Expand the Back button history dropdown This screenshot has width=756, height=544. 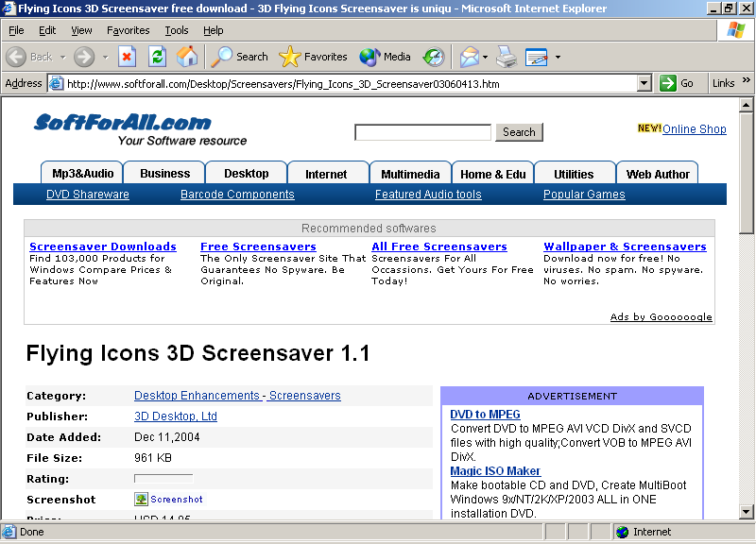click(63, 57)
